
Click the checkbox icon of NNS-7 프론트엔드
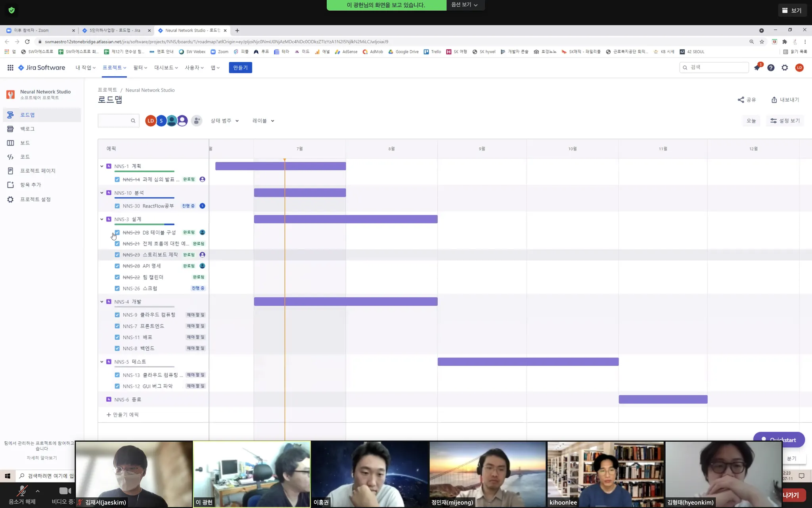click(x=117, y=326)
